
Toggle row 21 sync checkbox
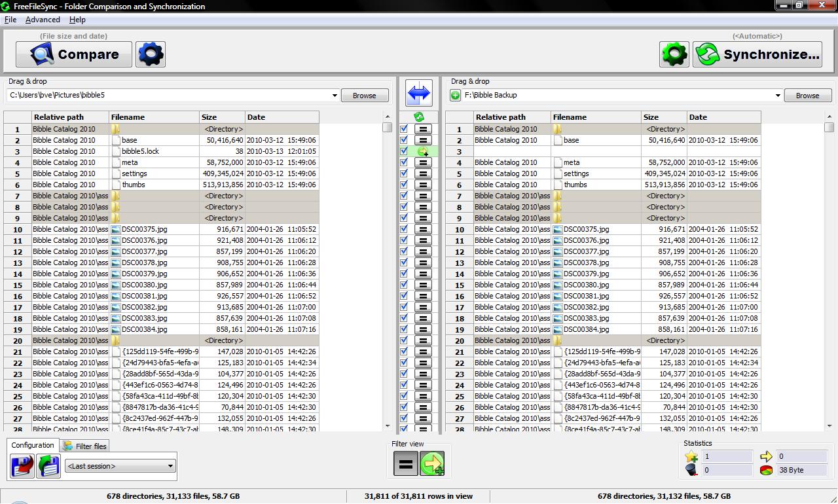click(404, 351)
